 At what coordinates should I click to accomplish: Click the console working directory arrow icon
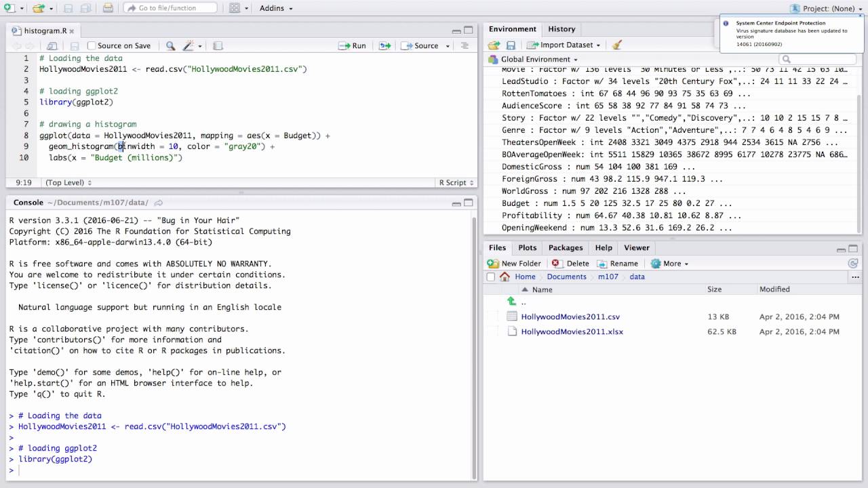(x=159, y=203)
